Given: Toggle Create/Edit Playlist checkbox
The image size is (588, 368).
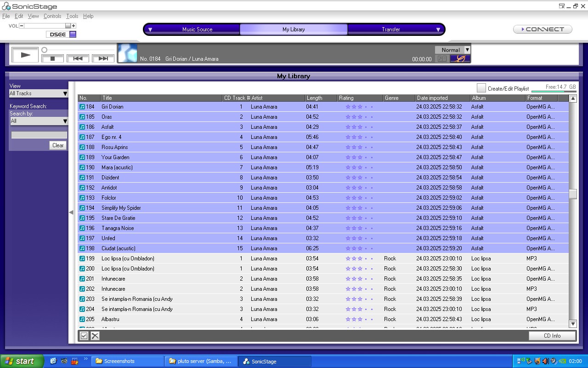Looking at the screenshot, I should [x=481, y=88].
